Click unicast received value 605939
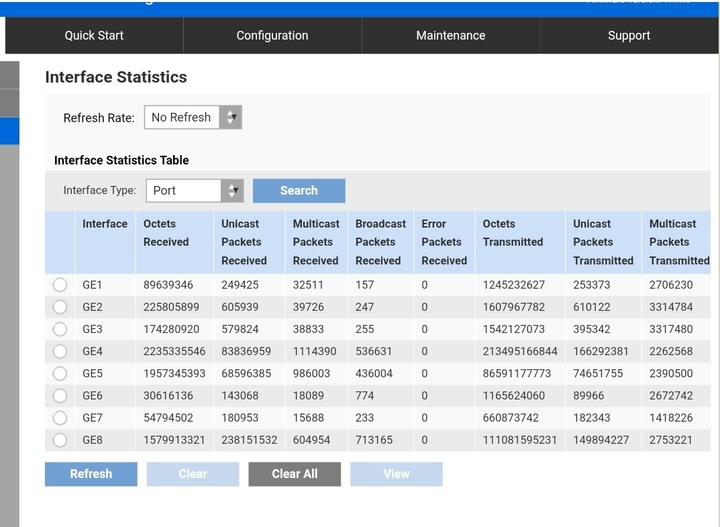 240,307
